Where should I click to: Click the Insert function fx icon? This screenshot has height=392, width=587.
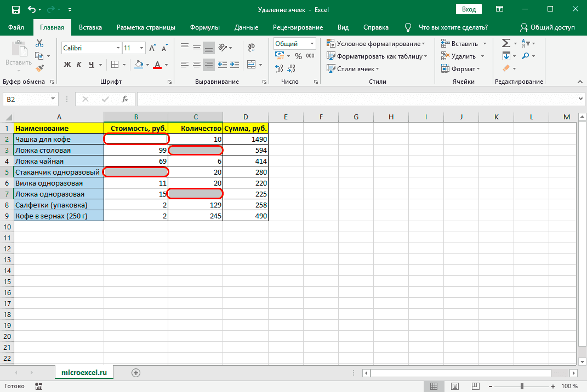click(x=125, y=99)
